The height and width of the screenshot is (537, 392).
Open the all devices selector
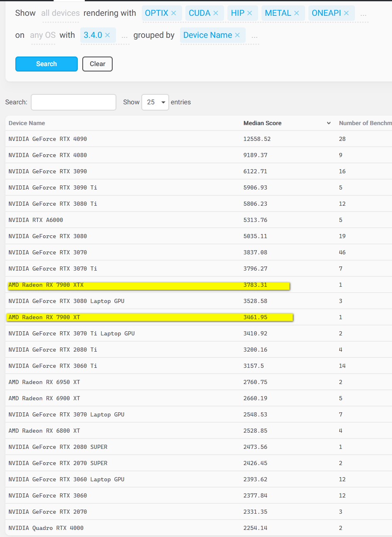pyautogui.click(x=60, y=13)
